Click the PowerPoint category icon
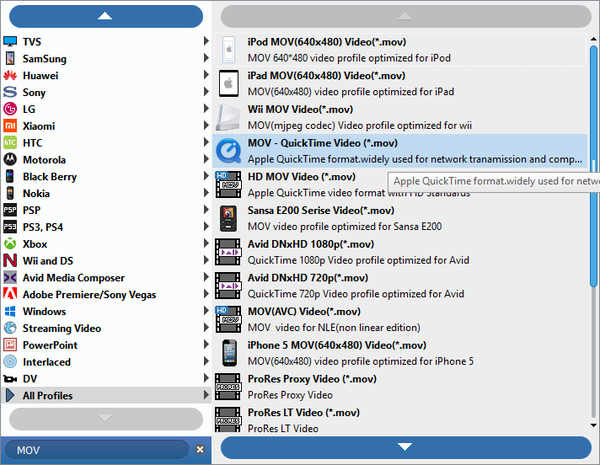The width and height of the screenshot is (600, 465). click(10, 345)
